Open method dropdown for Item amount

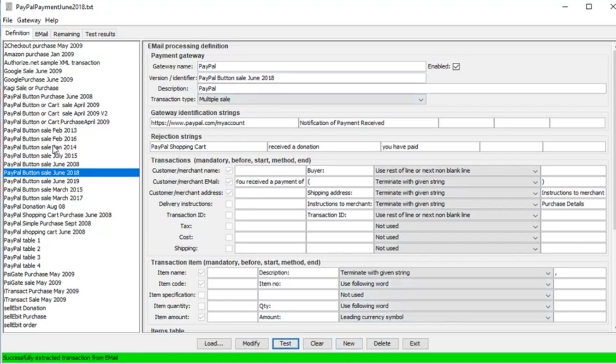click(446, 317)
